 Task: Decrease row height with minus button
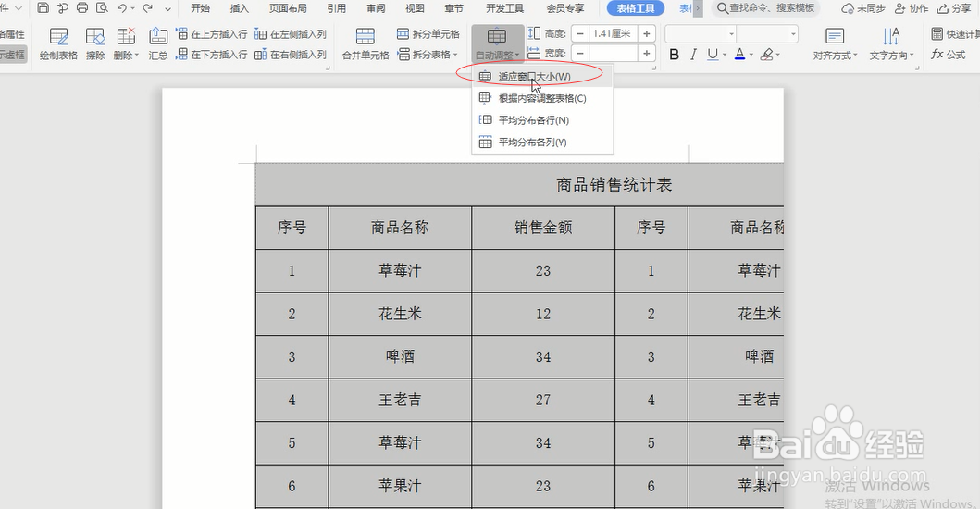tap(580, 33)
